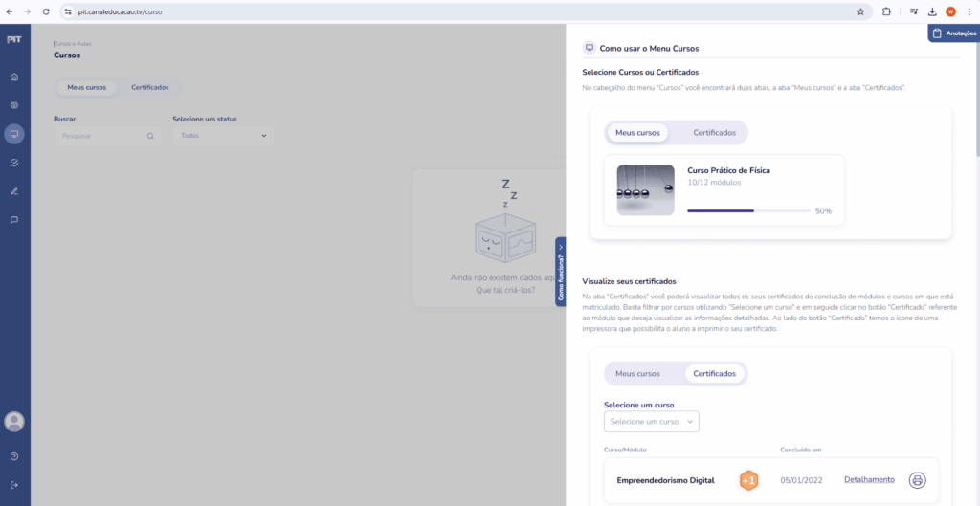Bookmark this page with the star icon

pyautogui.click(x=860, y=11)
